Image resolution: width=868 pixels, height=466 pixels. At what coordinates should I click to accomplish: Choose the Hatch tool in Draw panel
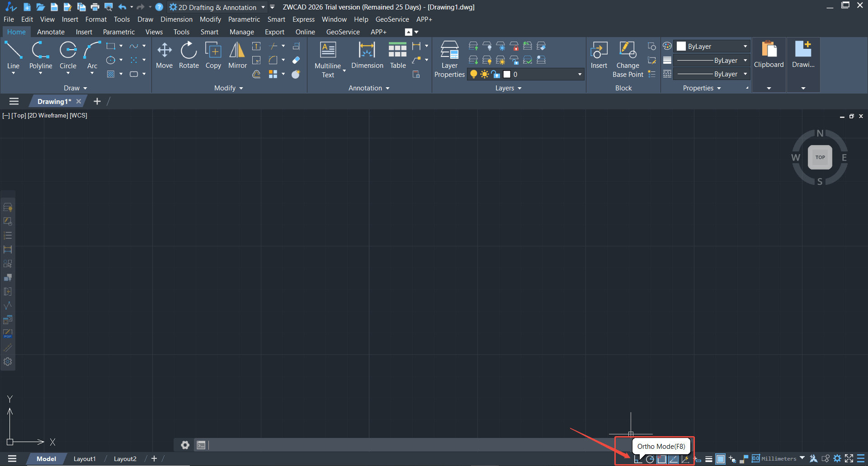pos(111,74)
